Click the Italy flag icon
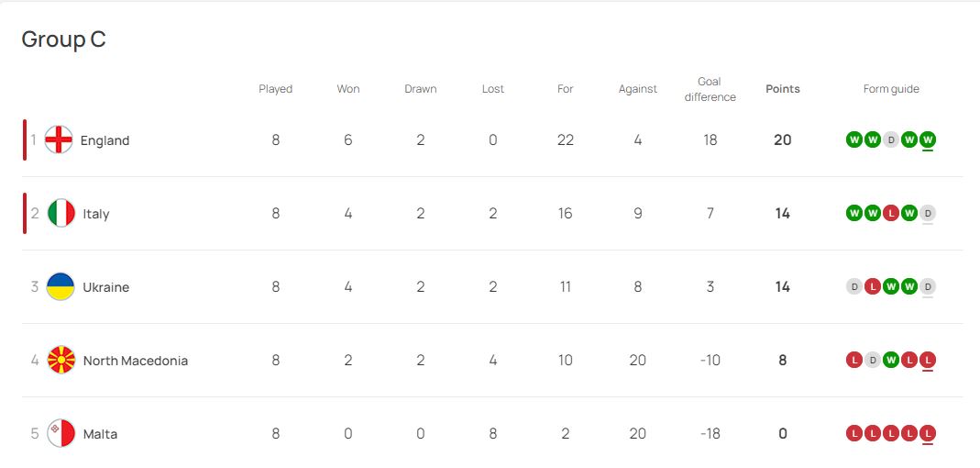Image resolution: width=980 pixels, height=468 pixels. click(61, 213)
